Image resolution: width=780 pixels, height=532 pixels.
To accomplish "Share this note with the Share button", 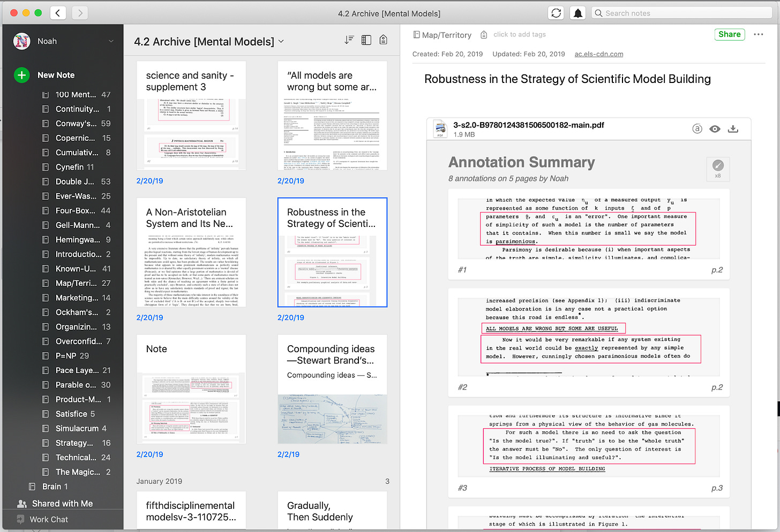I will tap(730, 34).
